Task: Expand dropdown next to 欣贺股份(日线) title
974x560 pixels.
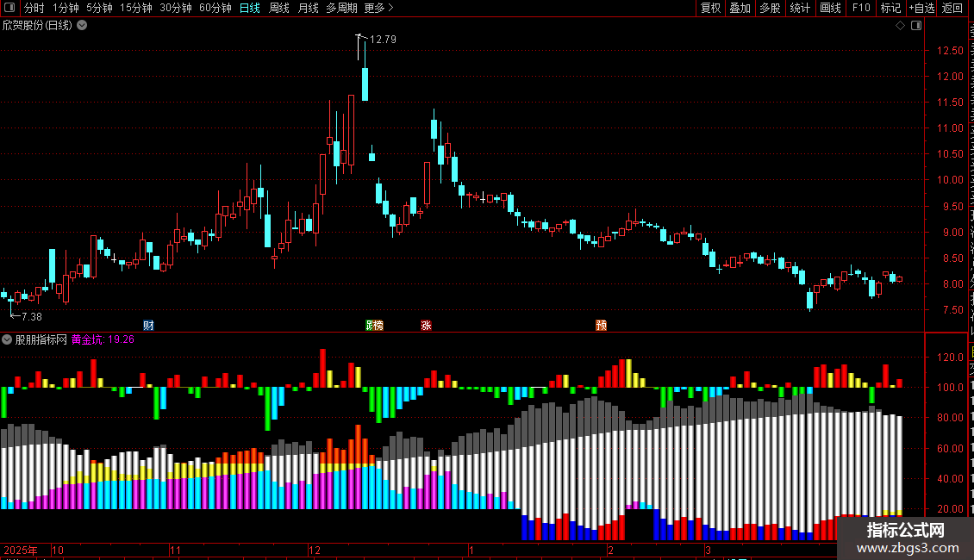Action: 81,26
